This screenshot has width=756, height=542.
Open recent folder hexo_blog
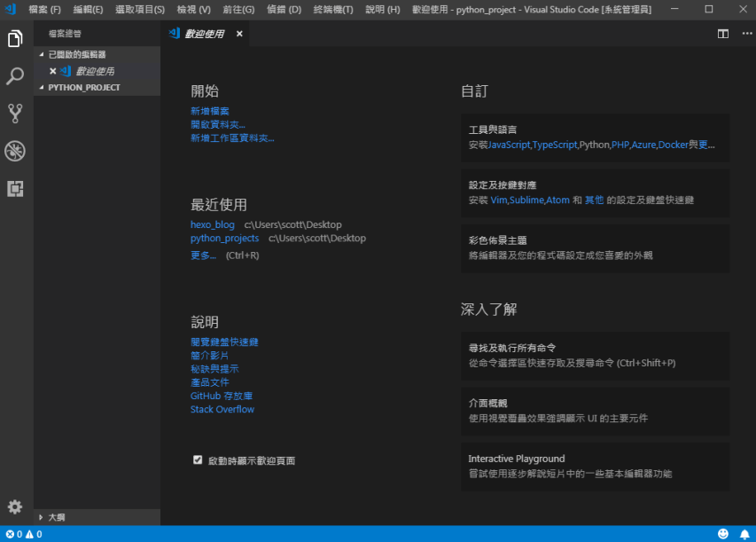(212, 224)
